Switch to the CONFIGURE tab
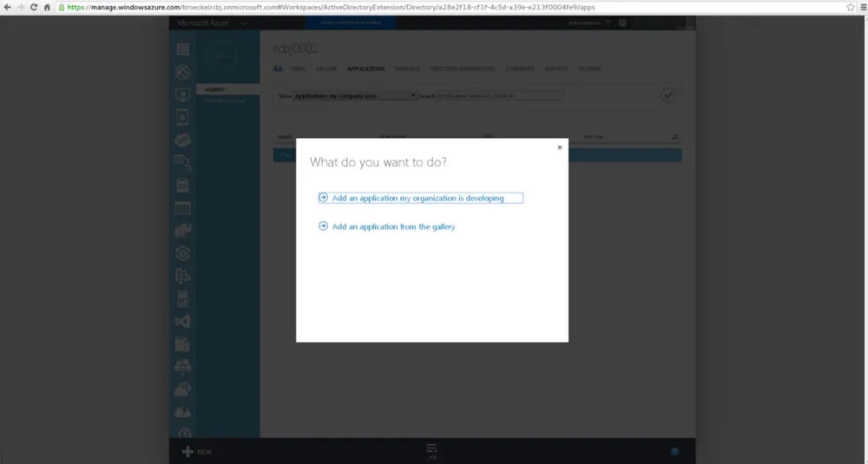This screenshot has width=868, height=464. pyautogui.click(x=520, y=69)
